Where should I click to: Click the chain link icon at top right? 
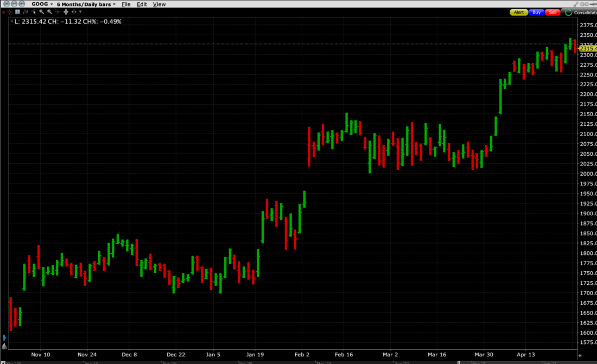[584, 4]
